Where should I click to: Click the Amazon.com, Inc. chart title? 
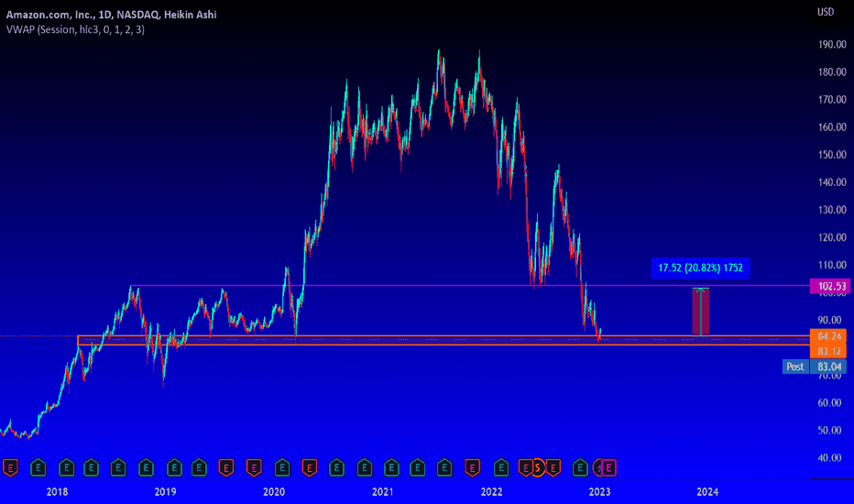pos(111,15)
